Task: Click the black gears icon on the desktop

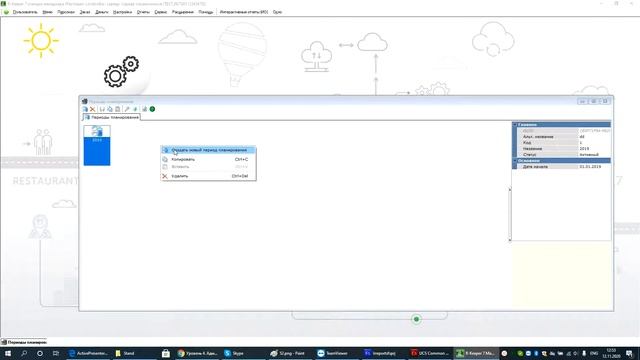Action: click(x=121, y=71)
